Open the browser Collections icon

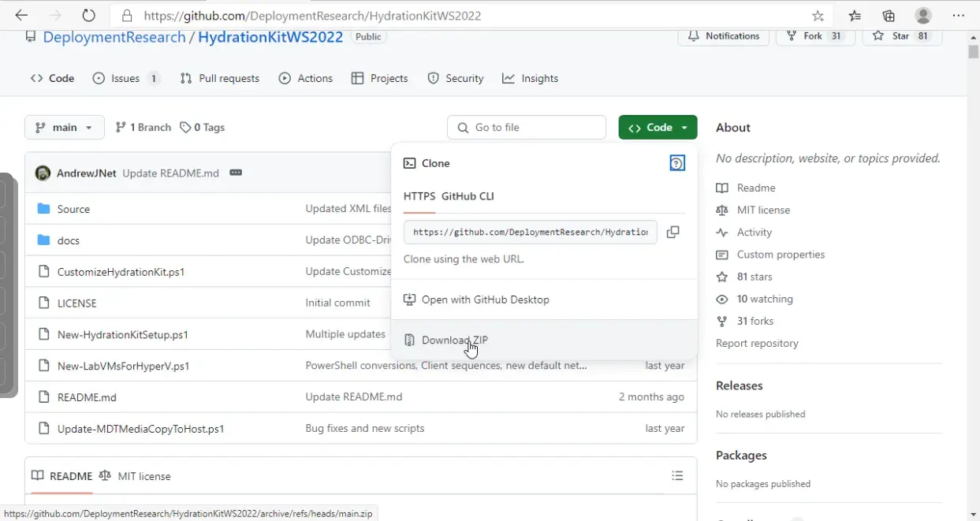[x=889, y=16]
